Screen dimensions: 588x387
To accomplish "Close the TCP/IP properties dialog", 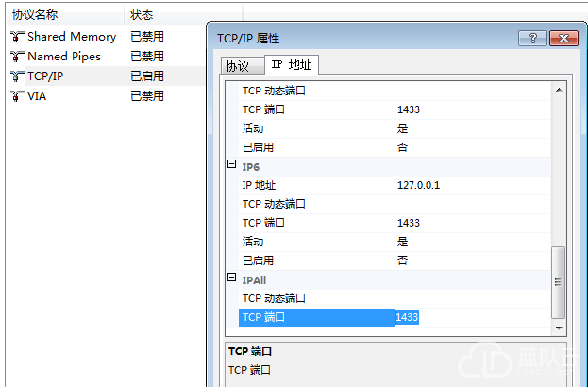I will [x=563, y=38].
